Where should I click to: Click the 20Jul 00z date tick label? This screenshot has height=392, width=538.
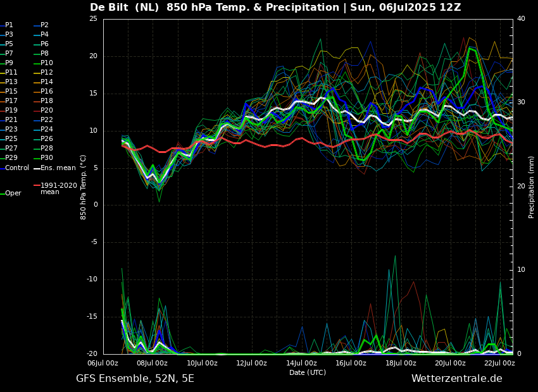[450, 363]
